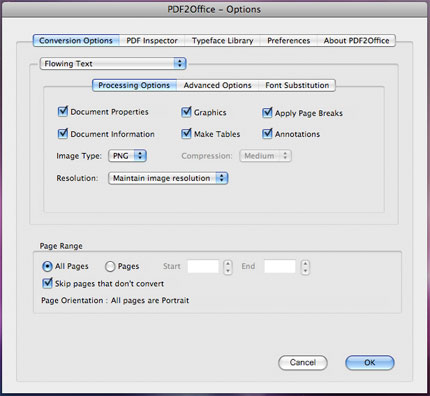This screenshot has width=430, height=396.
Task: Open the Image Type PNG dropdown
Action: 128,156
